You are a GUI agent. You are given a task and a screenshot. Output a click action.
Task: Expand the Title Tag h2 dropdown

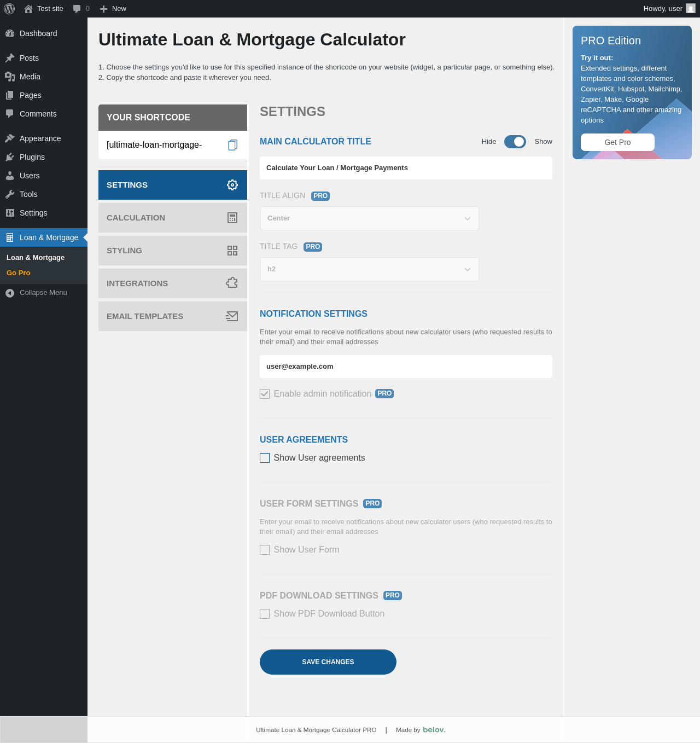click(370, 269)
